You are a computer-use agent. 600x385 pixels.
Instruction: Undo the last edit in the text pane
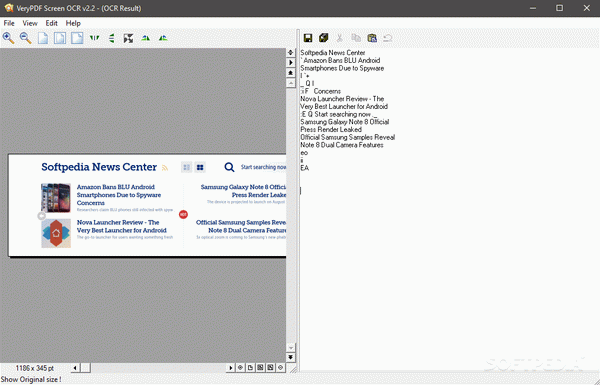tap(388, 38)
